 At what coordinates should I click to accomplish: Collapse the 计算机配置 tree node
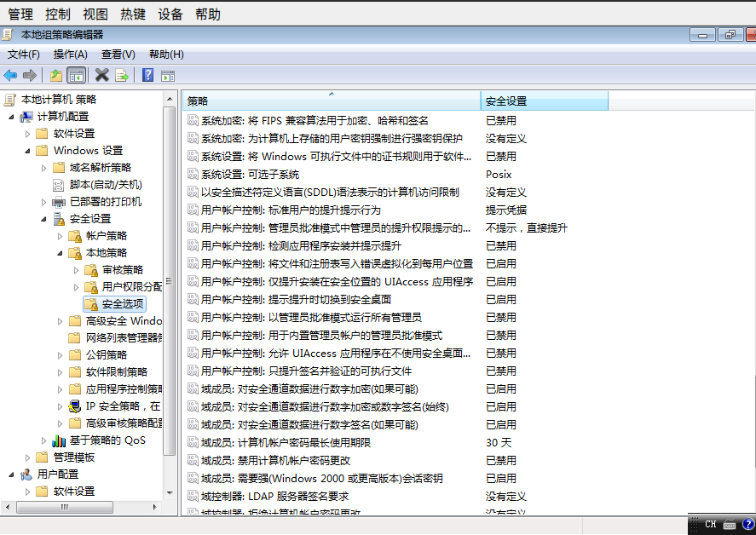click(x=12, y=117)
